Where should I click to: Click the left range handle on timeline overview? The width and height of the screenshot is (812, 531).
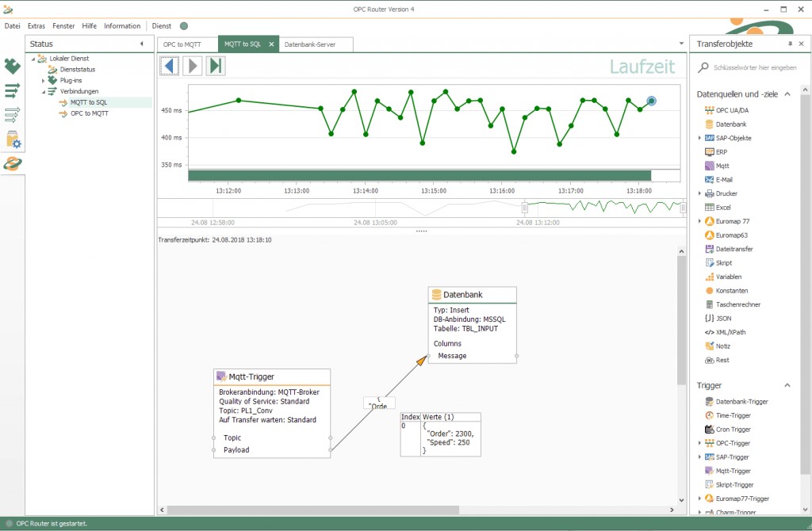524,207
